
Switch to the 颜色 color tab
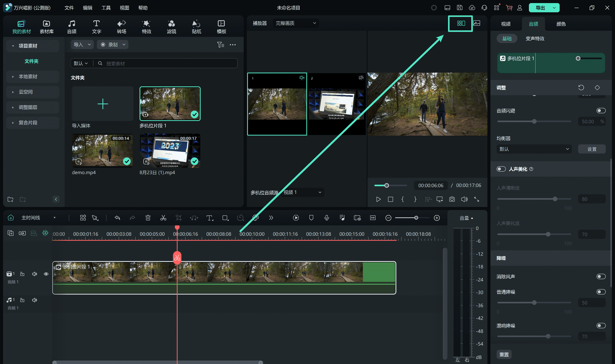point(561,24)
